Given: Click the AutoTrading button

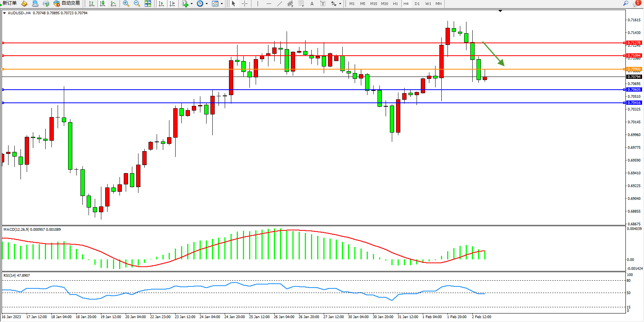Looking at the screenshot, I should 67,3.
